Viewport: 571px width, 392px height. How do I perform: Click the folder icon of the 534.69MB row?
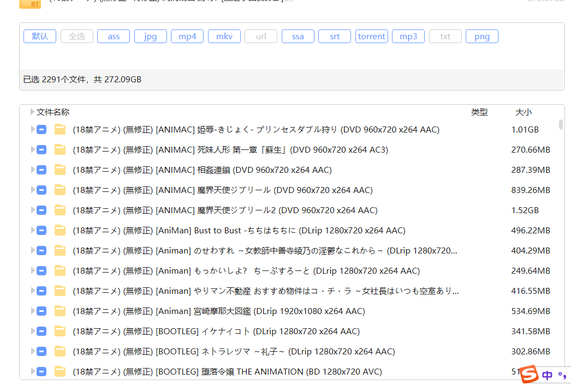[60, 311]
